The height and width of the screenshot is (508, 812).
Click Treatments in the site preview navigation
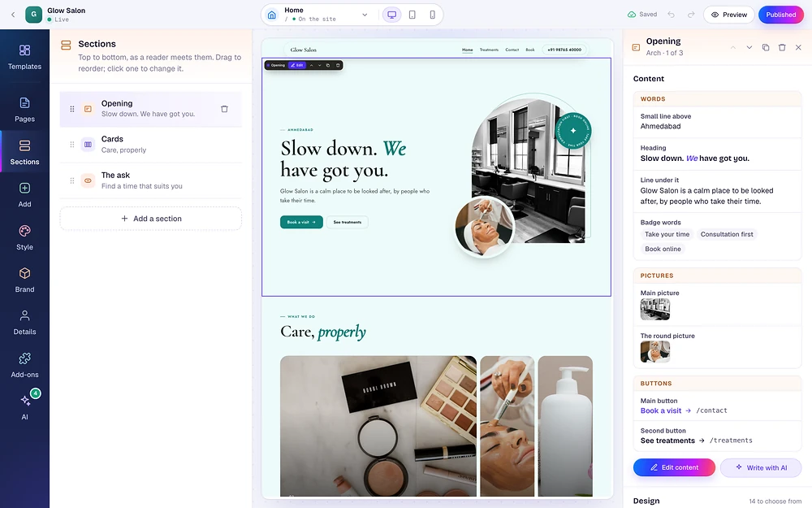tap(489, 50)
